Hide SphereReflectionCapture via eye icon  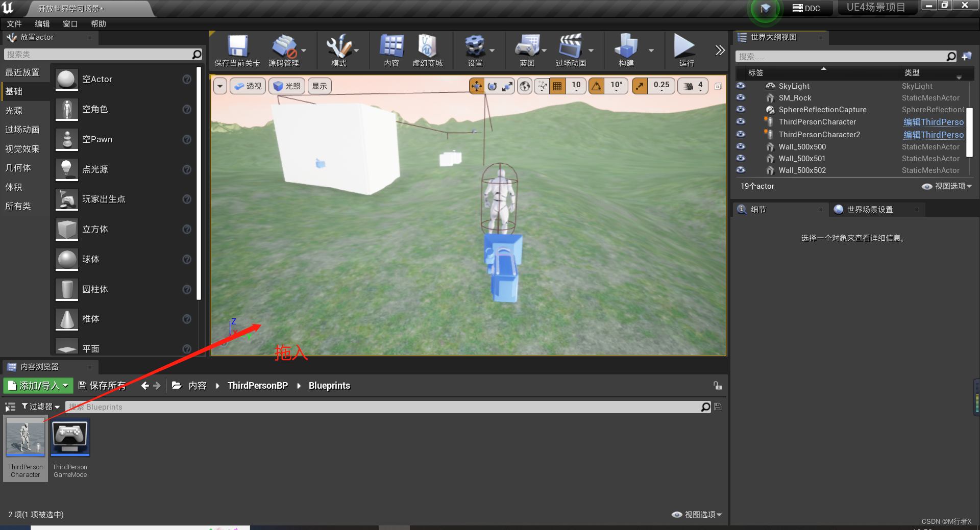(741, 109)
